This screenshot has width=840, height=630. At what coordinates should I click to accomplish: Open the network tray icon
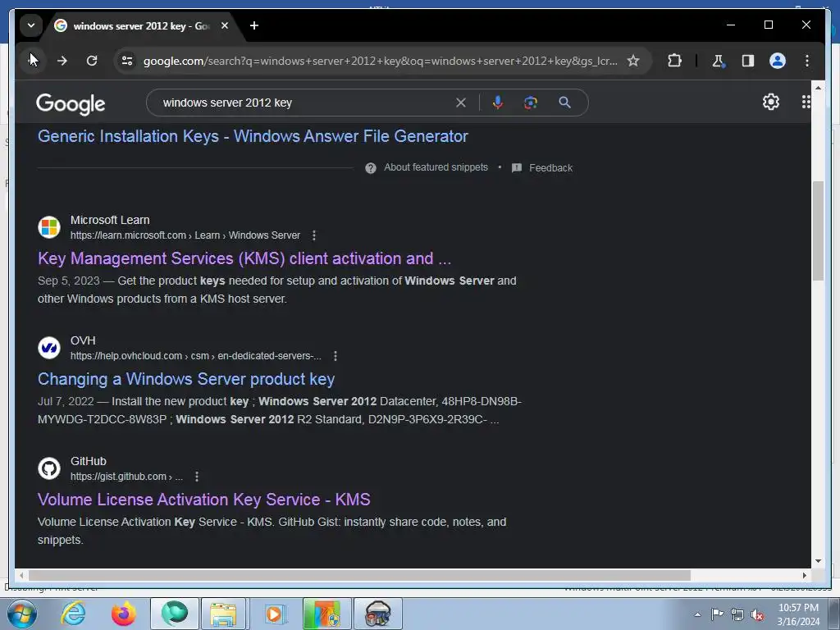pyautogui.click(x=737, y=614)
